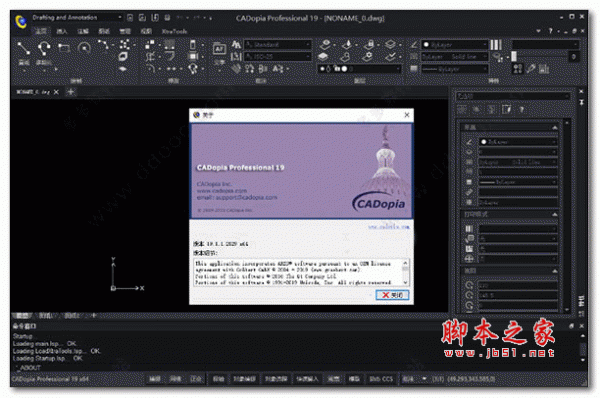Open the ribbon ByLayer lineweight dropdown

click(x=455, y=69)
